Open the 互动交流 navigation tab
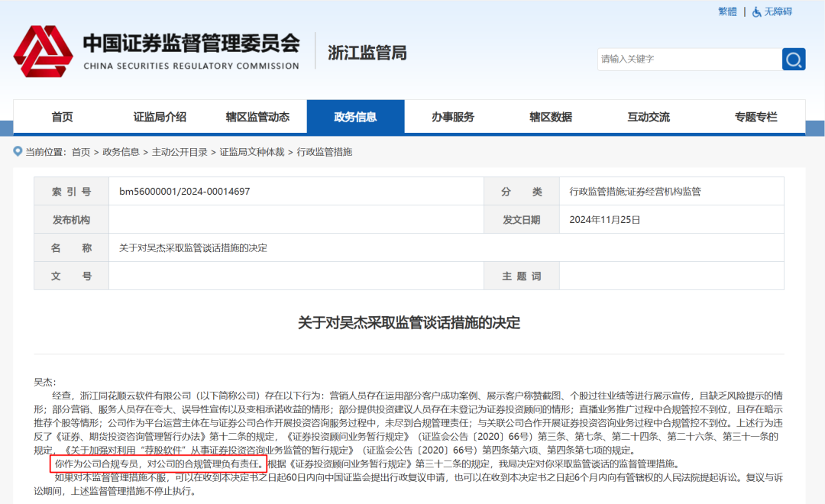Screen dimensions: 825x504 pos(649,117)
